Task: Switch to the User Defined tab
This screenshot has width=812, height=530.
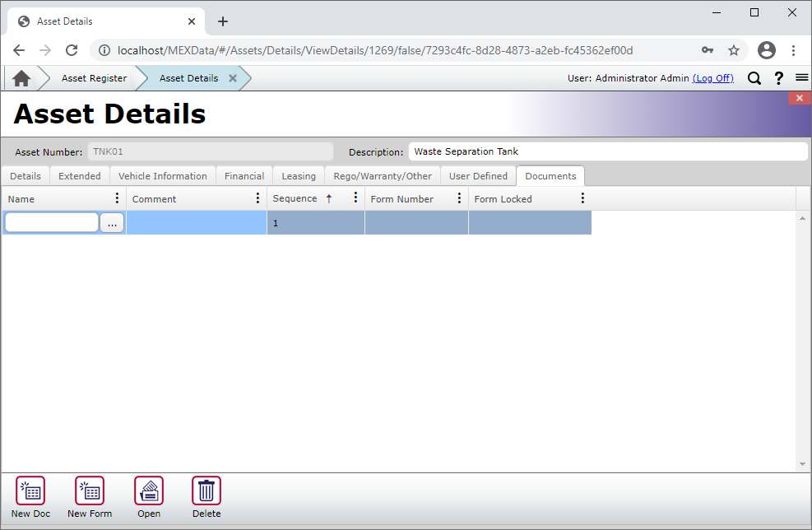Action: [x=478, y=175]
